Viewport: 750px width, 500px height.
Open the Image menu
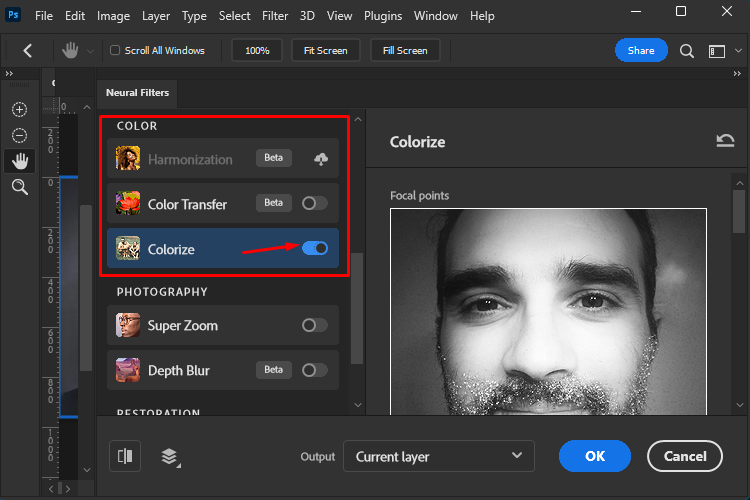(x=113, y=16)
